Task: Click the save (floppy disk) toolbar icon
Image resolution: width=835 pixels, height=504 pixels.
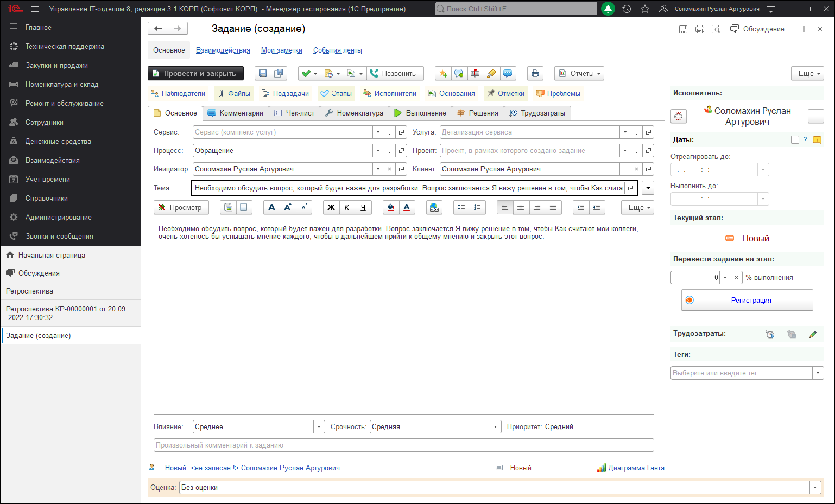Action: pos(263,74)
